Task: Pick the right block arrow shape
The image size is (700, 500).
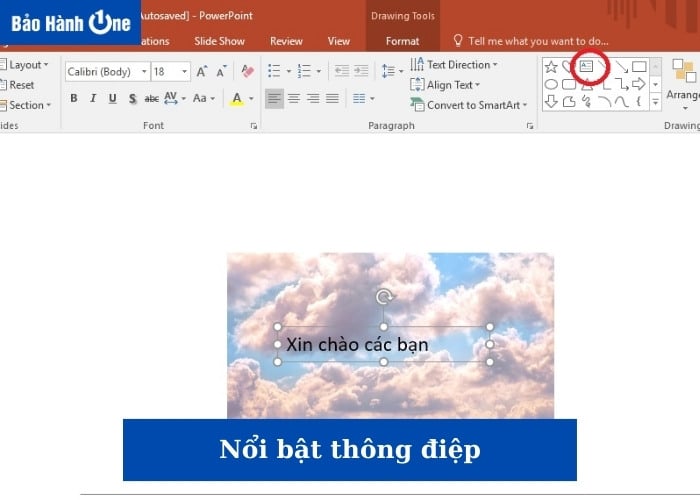Action: (x=639, y=84)
